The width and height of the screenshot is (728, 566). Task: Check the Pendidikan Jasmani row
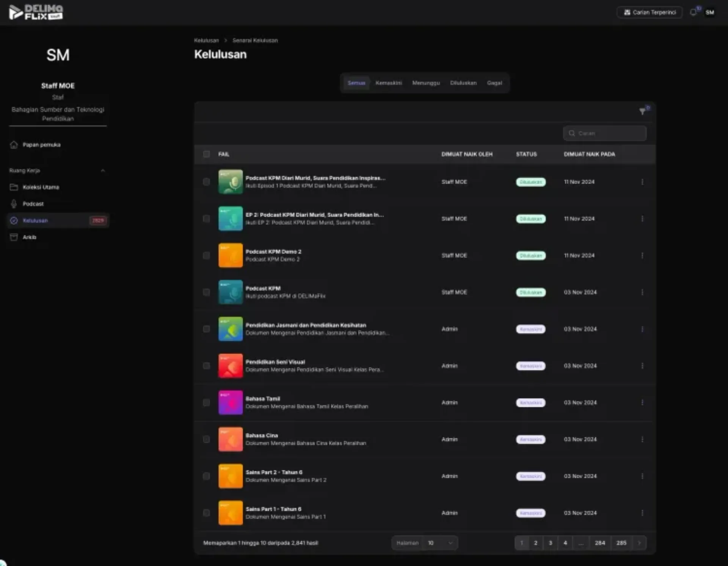click(206, 329)
